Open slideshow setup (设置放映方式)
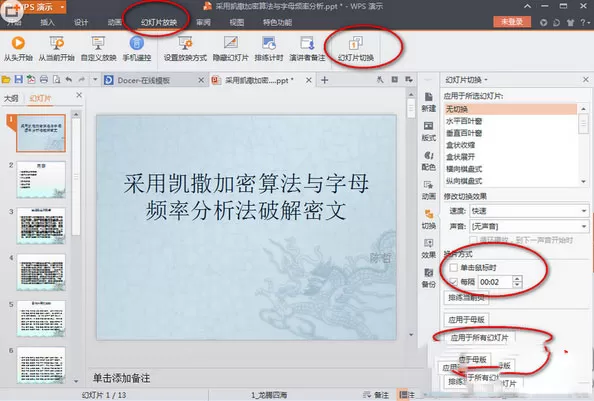 [185, 48]
